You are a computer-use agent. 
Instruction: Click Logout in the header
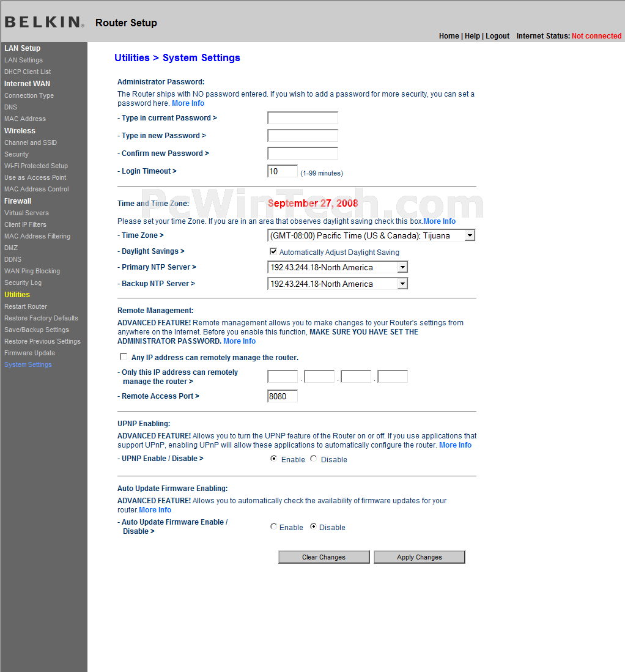(497, 36)
